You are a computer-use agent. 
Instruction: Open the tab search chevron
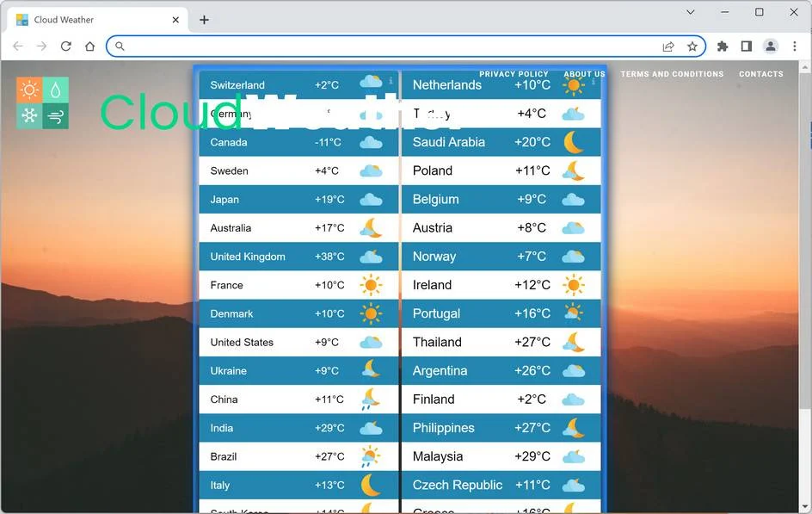click(x=691, y=12)
